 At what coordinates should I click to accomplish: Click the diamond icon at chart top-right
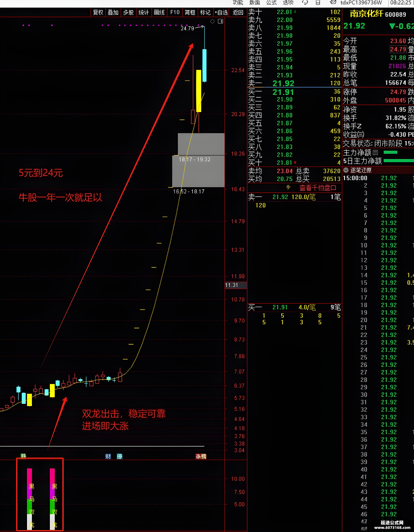[x=212, y=21]
